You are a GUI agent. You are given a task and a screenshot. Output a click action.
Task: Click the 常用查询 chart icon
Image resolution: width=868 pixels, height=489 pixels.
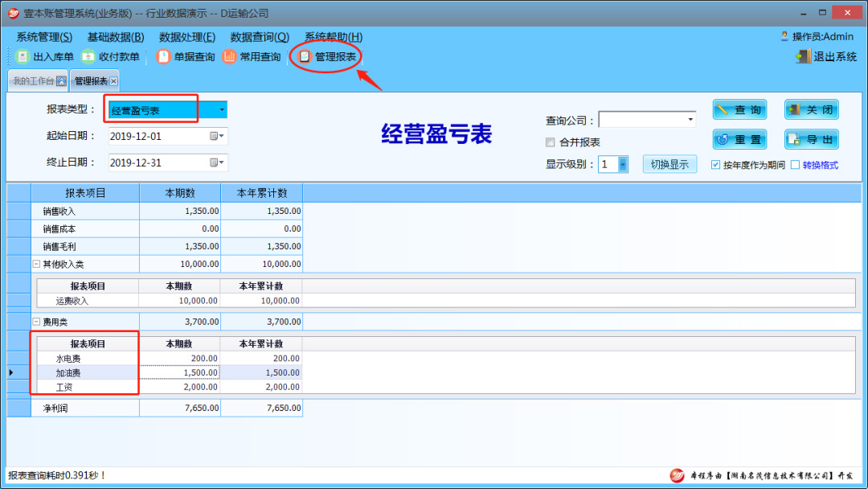230,56
